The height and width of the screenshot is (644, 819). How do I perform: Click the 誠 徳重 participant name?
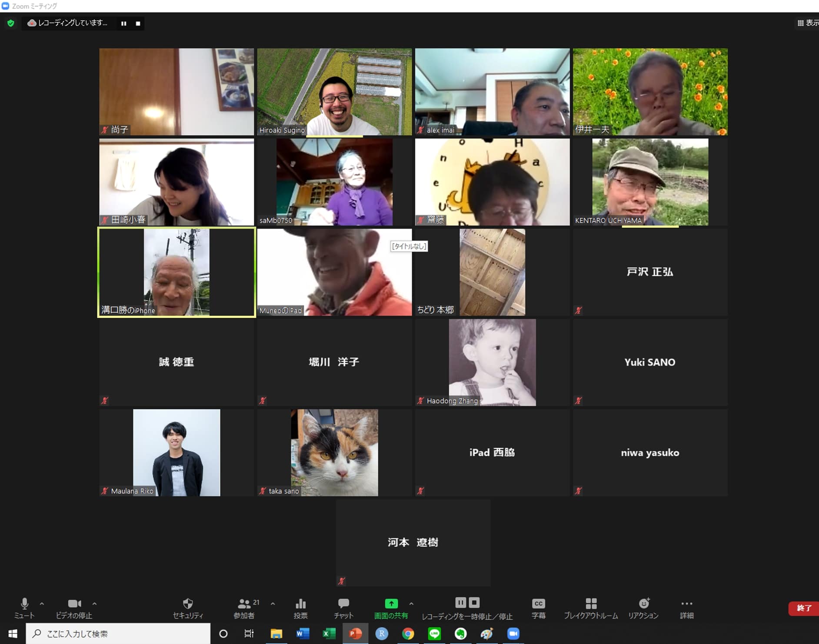click(x=176, y=362)
